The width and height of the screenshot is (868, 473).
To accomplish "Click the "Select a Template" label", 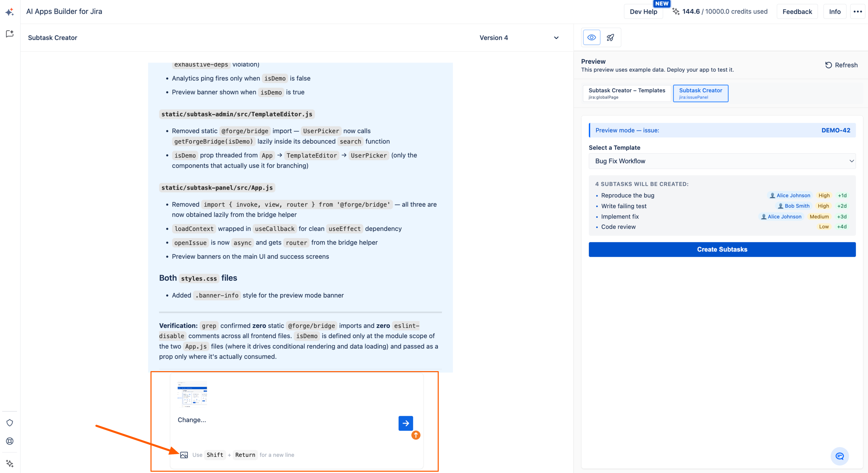I will pos(614,148).
